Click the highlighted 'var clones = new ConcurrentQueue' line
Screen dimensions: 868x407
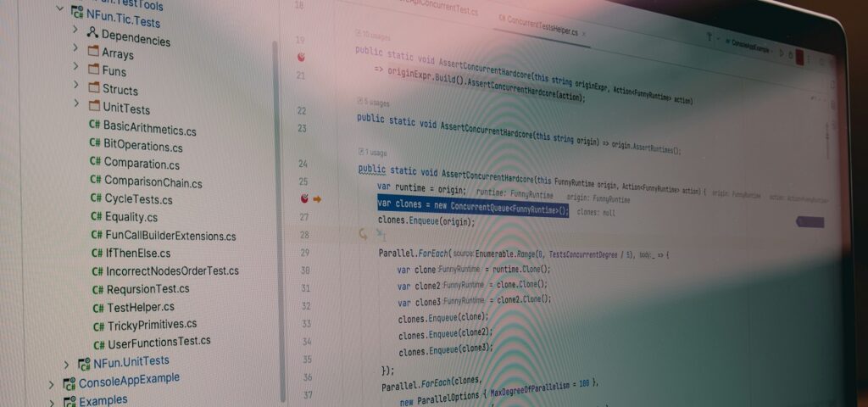pyautogui.click(x=473, y=207)
